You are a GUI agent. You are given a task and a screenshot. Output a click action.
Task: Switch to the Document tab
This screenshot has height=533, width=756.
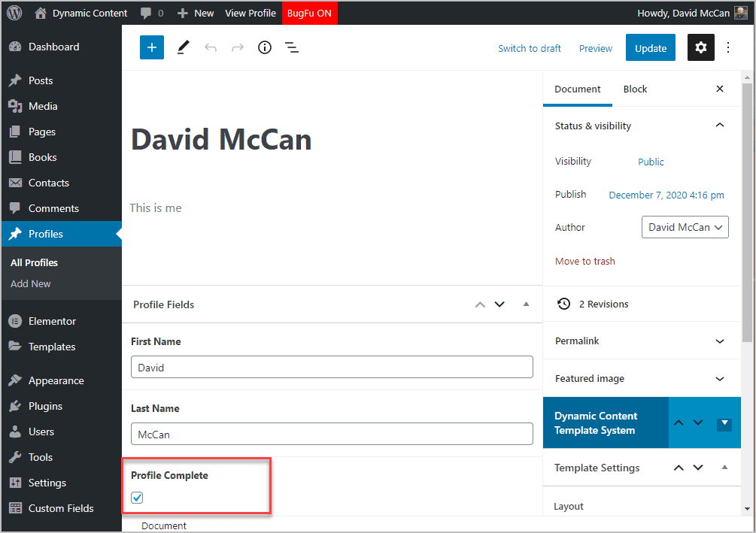tap(577, 89)
